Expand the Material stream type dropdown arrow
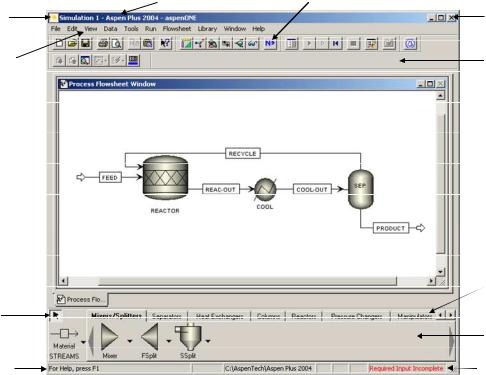The height and width of the screenshot is (375, 486). (x=83, y=342)
